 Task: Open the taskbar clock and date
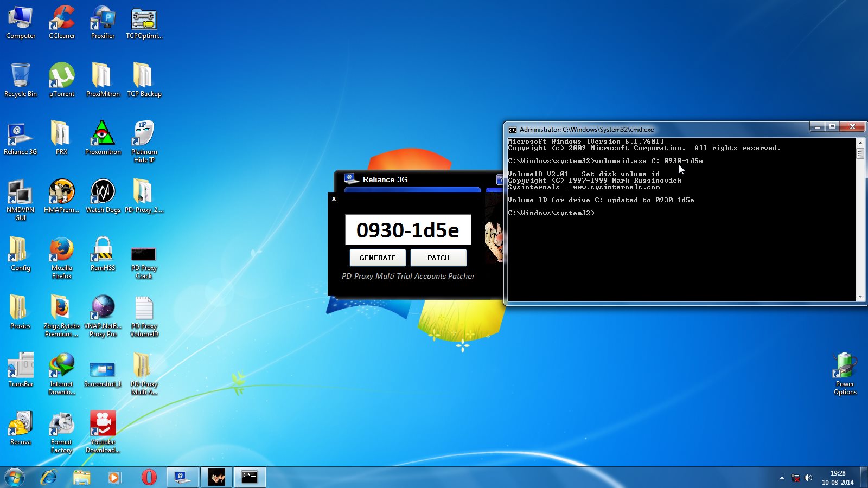coord(838,478)
